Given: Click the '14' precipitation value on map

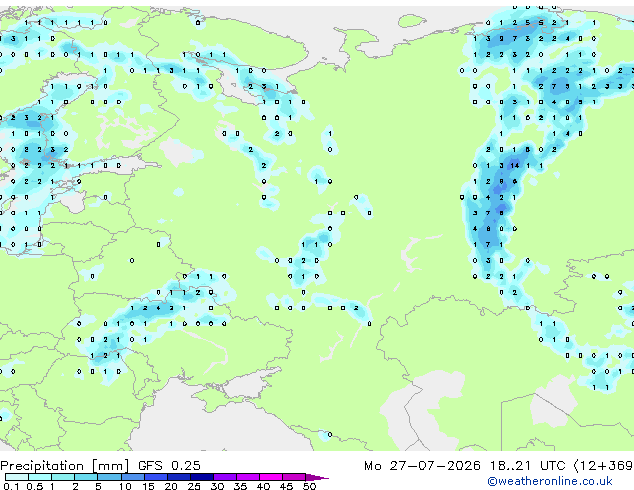Looking at the screenshot, I should tap(514, 165).
